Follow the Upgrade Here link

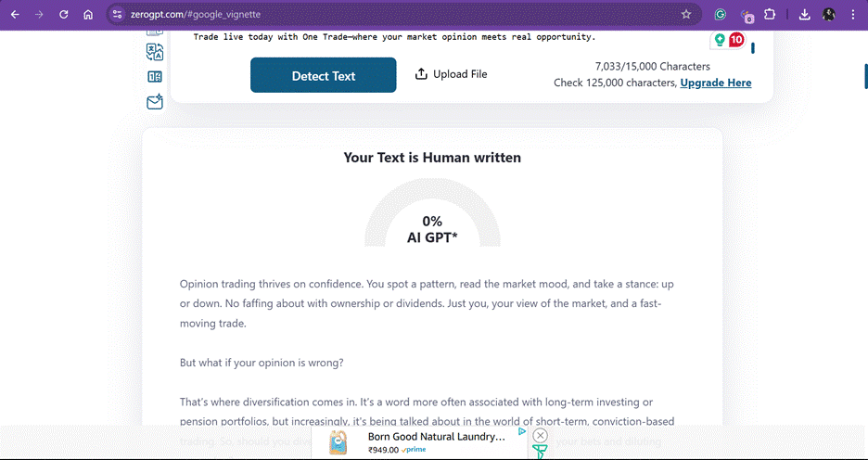[716, 83]
